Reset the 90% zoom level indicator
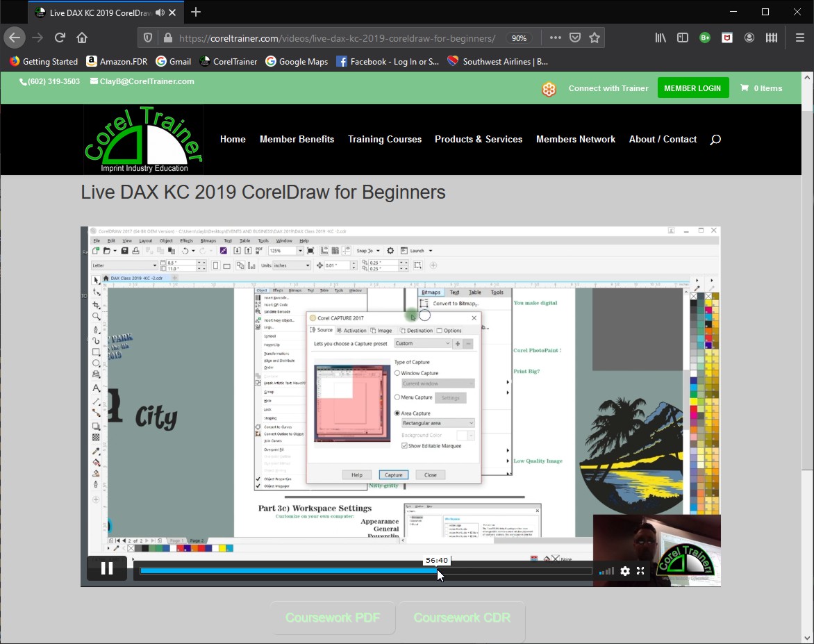 point(519,38)
